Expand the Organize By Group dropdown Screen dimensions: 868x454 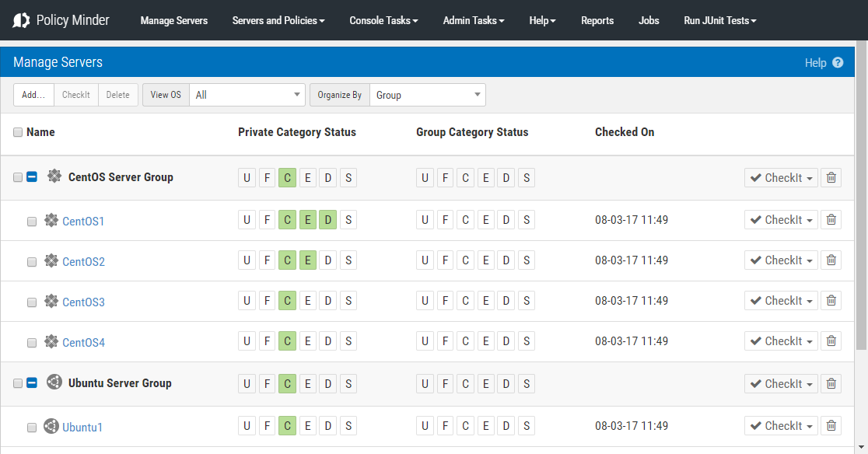[427, 95]
